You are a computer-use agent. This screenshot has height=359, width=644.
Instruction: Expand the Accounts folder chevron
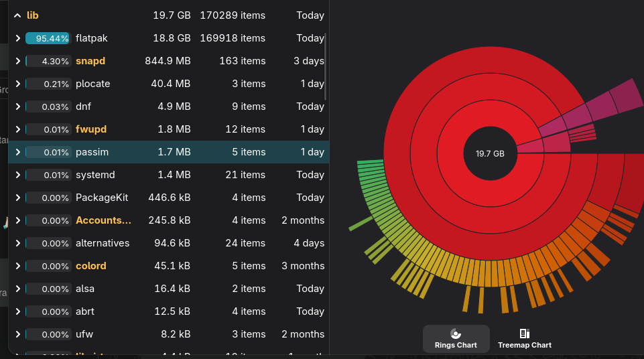(17, 220)
